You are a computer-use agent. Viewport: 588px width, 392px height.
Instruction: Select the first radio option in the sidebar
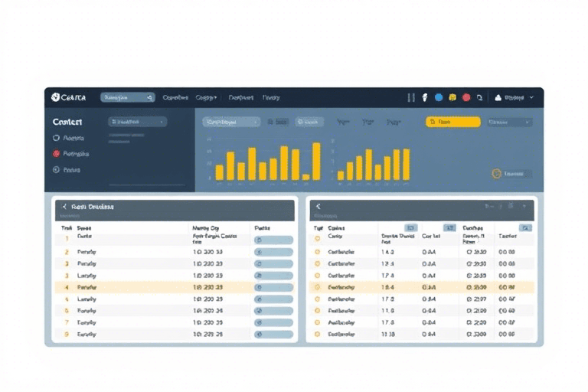(x=56, y=139)
